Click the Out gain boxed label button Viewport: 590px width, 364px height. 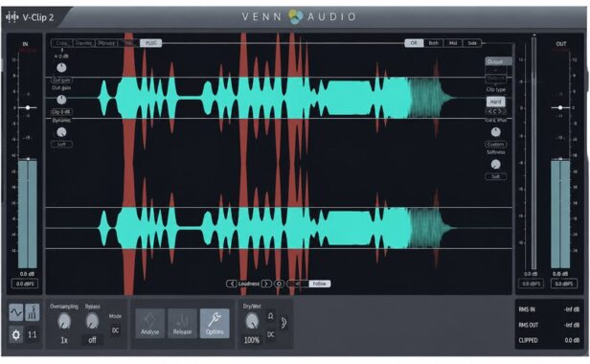(61, 80)
